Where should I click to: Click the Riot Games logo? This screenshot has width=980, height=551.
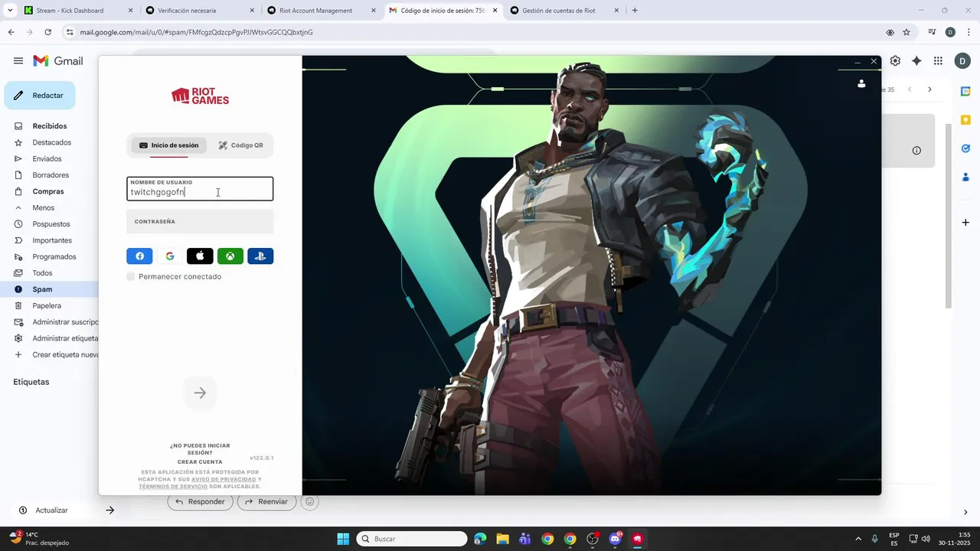click(x=200, y=96)
